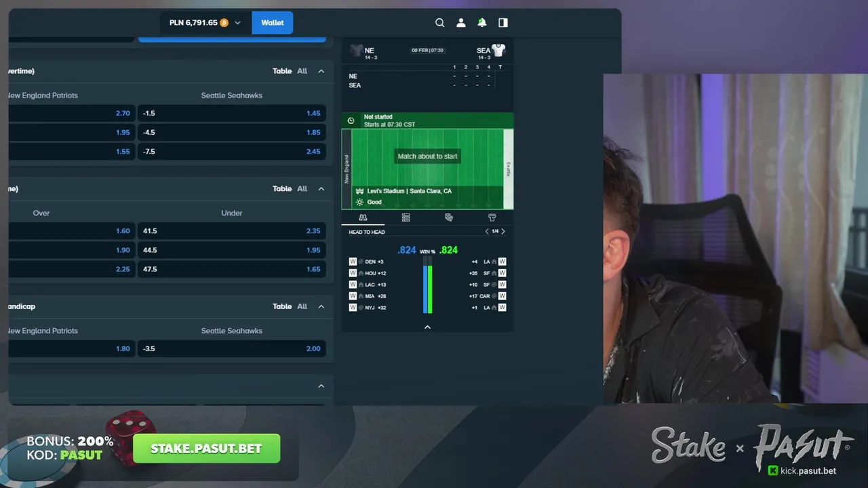The width and height of the screenshot is (868, 488).
Task: Click the SEA team jersey icon
Action: point(499,50)
